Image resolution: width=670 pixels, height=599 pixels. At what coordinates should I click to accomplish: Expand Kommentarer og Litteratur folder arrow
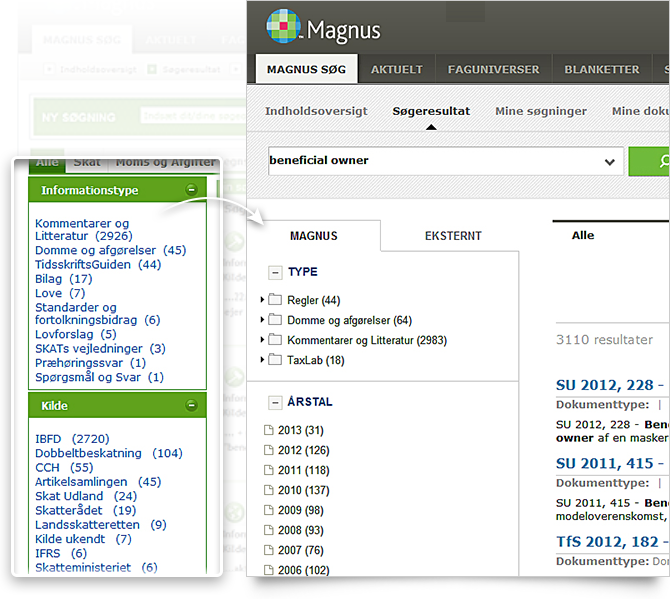(x=262, y=340)
